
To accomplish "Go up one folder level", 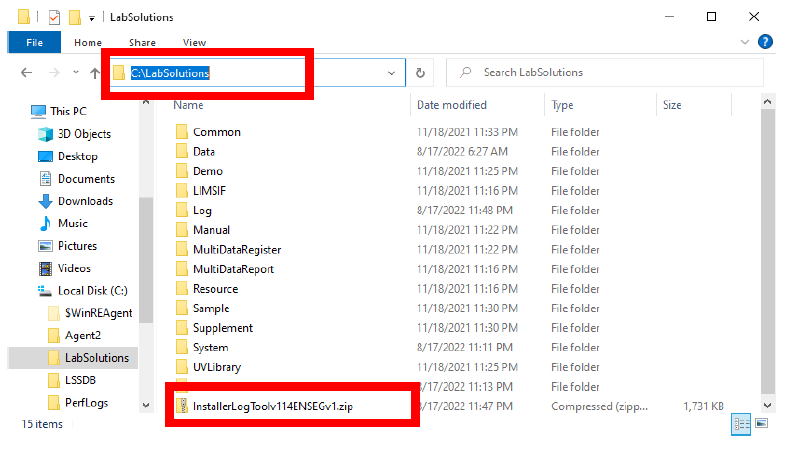I will click(x=95, y=73).
